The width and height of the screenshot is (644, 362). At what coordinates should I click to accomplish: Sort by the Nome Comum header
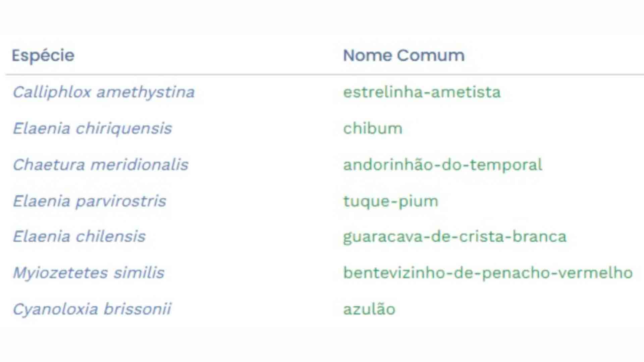click(404, 56)
